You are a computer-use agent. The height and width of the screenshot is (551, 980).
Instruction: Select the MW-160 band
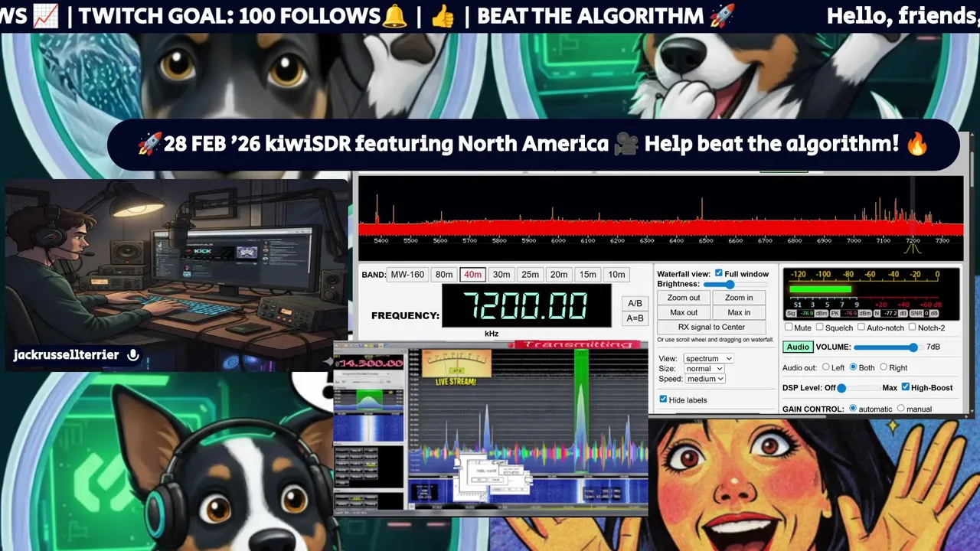click(408, 275)
